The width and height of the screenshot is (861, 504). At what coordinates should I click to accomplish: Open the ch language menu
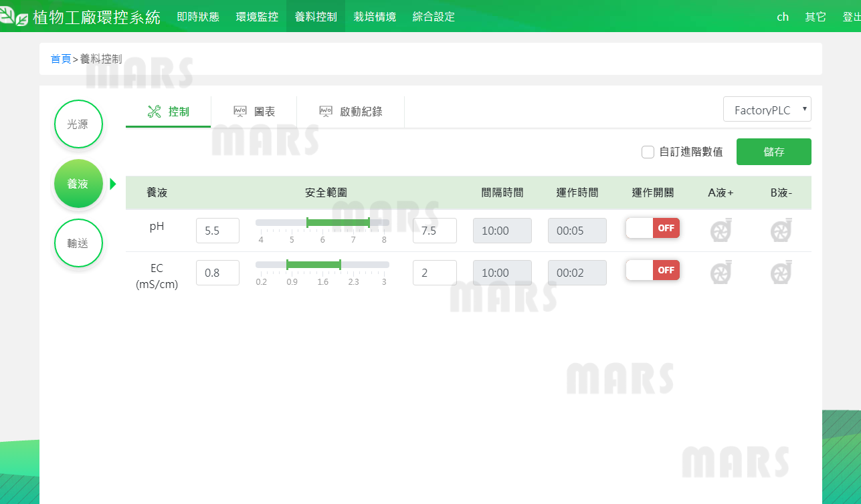[x=782, y=17]
